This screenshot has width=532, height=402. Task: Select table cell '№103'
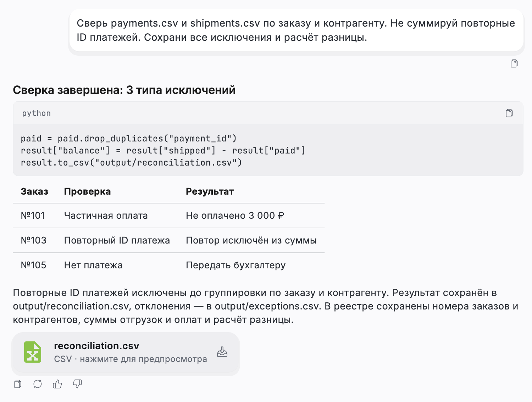pyautogui.click(x=33, y=240)
